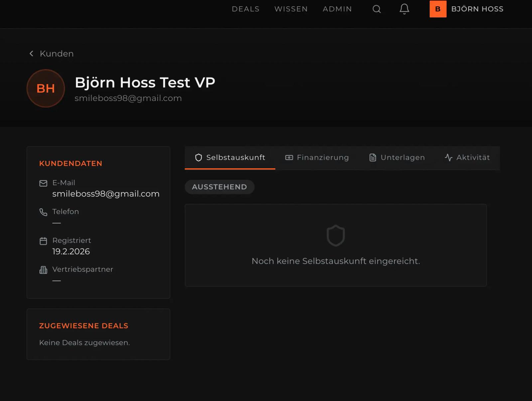
Task: Click the BH customer avatar circle
Action: [x=46, y=88]
